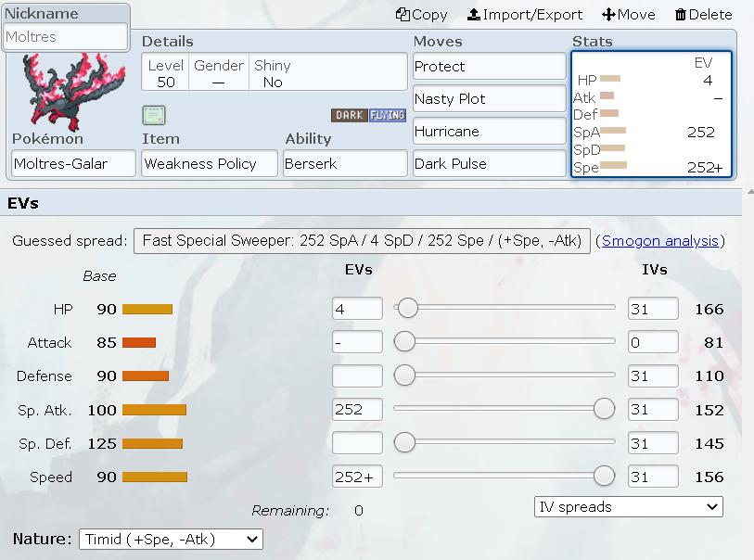Click the Flying type badge

pos(388,115)
